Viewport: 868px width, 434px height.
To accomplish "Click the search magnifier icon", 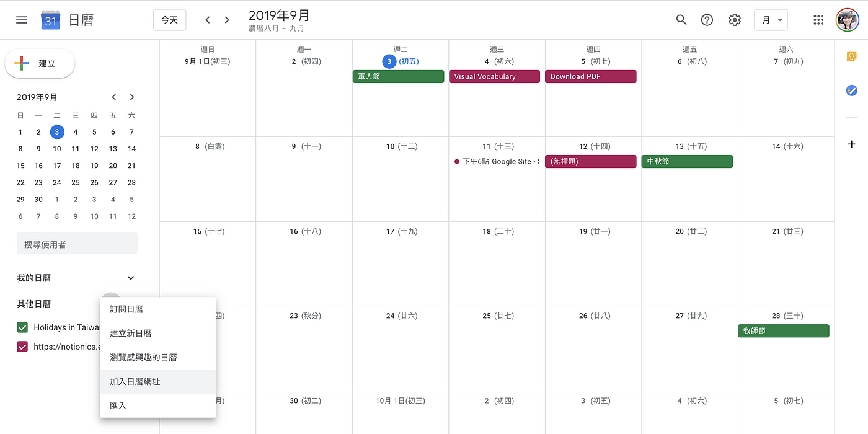I will pyautogui.click(x=681, y=20).
